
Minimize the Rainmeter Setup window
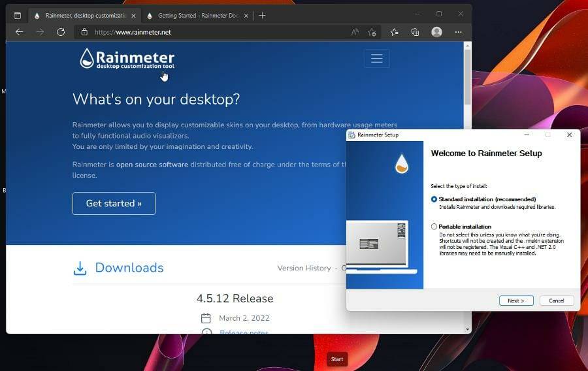[x=527, y=135]
